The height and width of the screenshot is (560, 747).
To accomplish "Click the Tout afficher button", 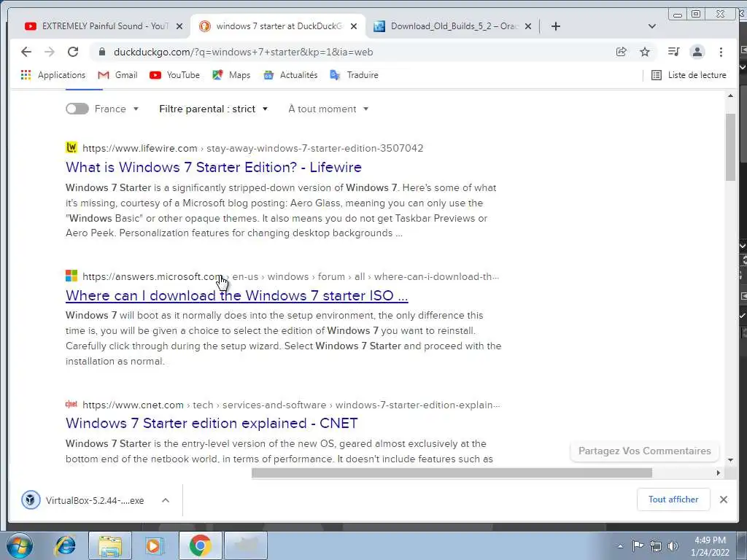I will click(673, 499).
